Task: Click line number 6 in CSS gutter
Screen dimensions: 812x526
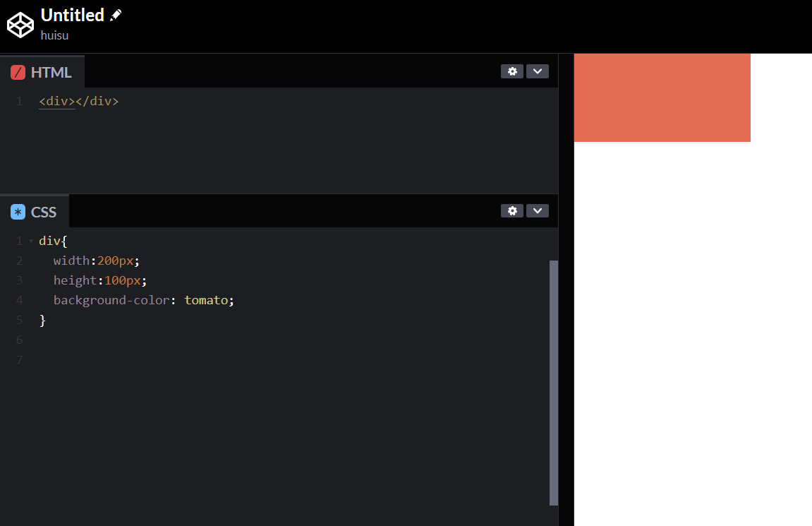Action: pyautogui.click(x=19, y=340)
